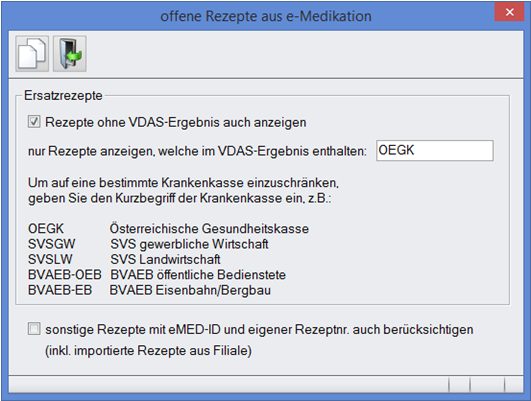Toggle 'Rezepte ohne VDAS-Ergebnis auch anzeigen' checkbox
This screenshot has width=531, height=401.
[x=34, y=122]
